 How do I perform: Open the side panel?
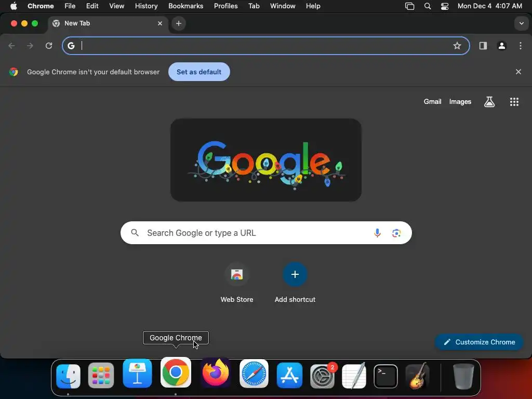point(483,46)
